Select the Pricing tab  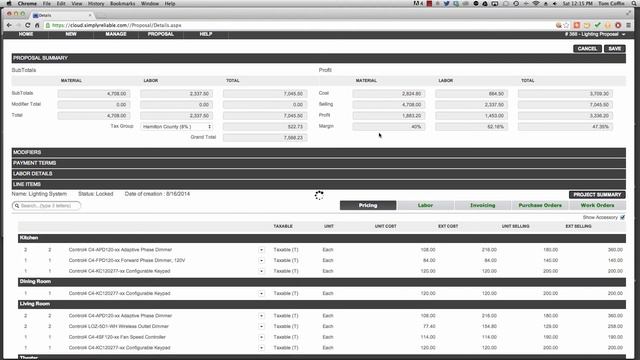pyautogui.click(x=368, y=205)
